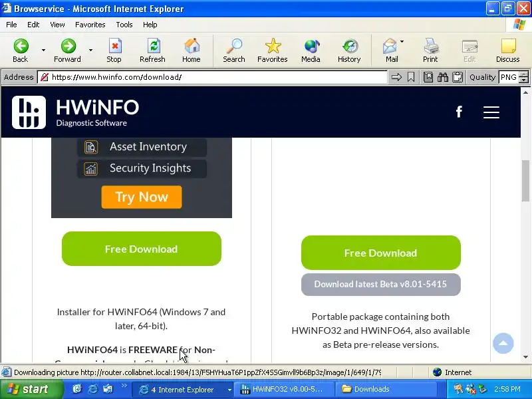Open the Help menu
This screenshot has height=399, width=532.
[150, 25]
